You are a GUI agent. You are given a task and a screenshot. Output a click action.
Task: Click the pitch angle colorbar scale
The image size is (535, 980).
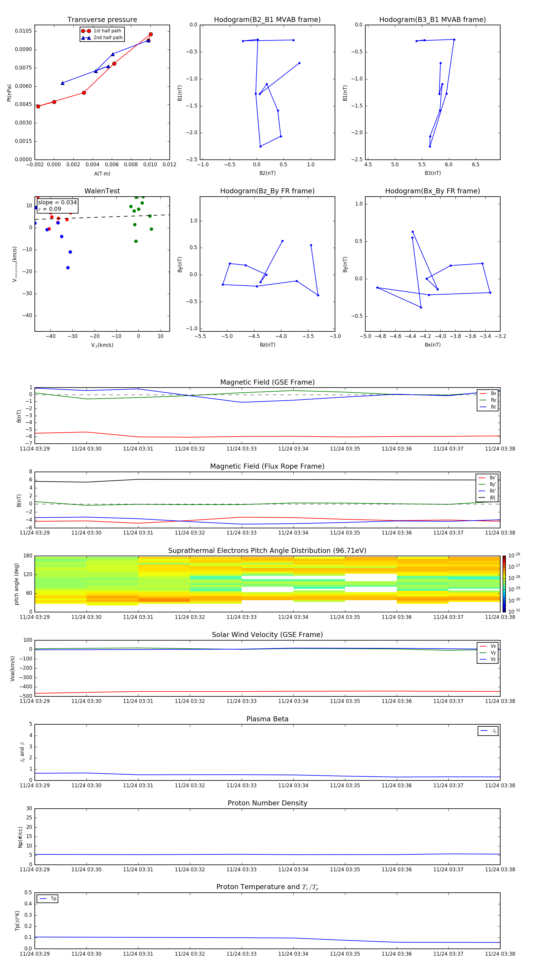pyautogui.click(x=504, y=584)
